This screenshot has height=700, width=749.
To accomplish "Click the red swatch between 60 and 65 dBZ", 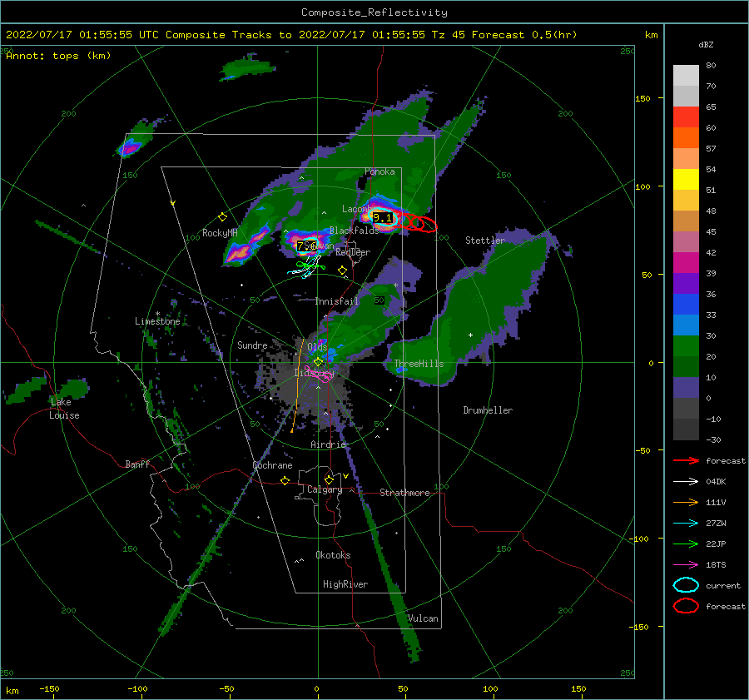I will 686,117.
